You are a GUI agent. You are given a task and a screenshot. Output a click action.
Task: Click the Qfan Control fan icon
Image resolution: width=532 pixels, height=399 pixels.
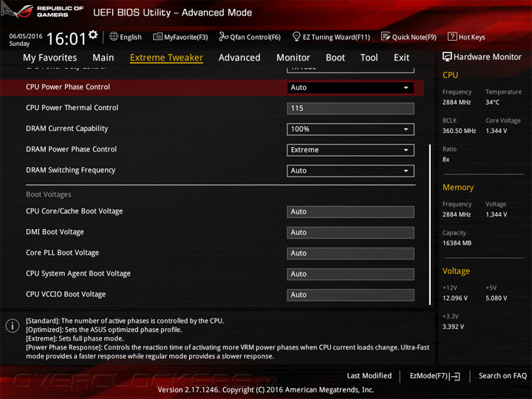223,37
